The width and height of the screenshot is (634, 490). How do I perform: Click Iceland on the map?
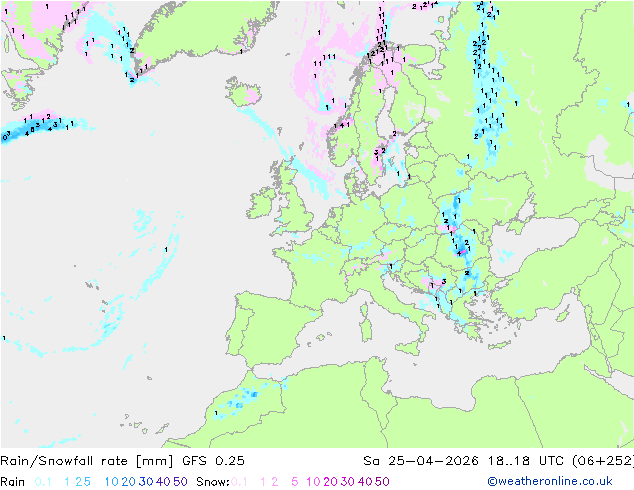point(243,91)
